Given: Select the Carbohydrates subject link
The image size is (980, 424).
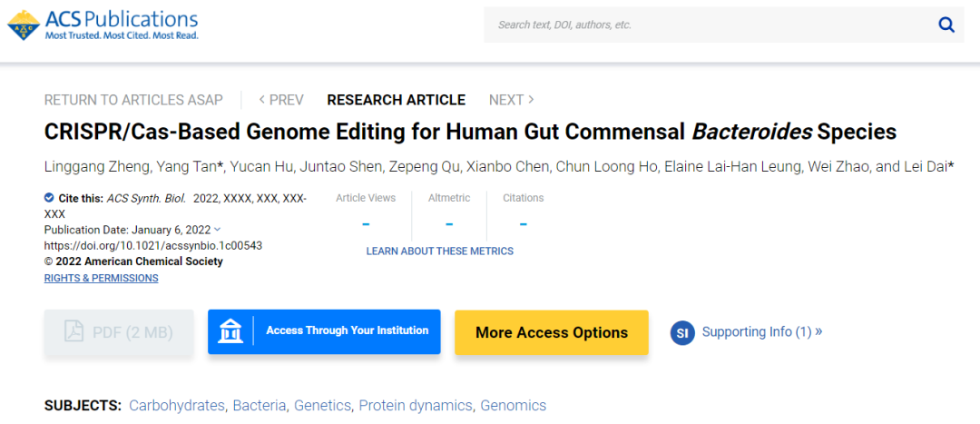Looking at the screenshot, I should pos(177,406).
